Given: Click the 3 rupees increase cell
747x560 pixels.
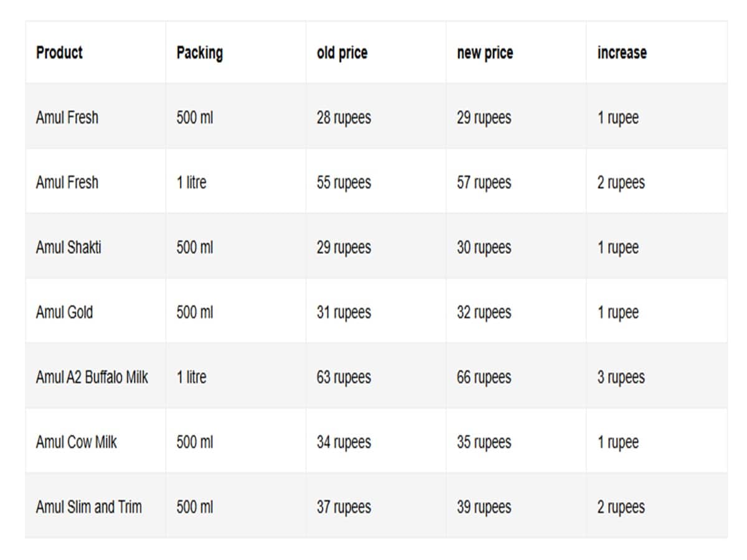Looking at the screenshot, I should coord(657,376).
